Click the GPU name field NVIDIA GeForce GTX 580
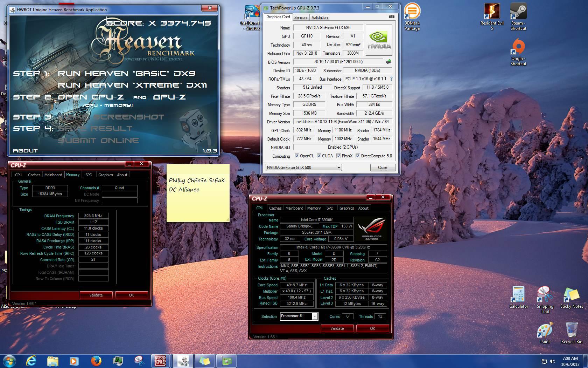This screenshot has height=368, width=588. [328, 28]
